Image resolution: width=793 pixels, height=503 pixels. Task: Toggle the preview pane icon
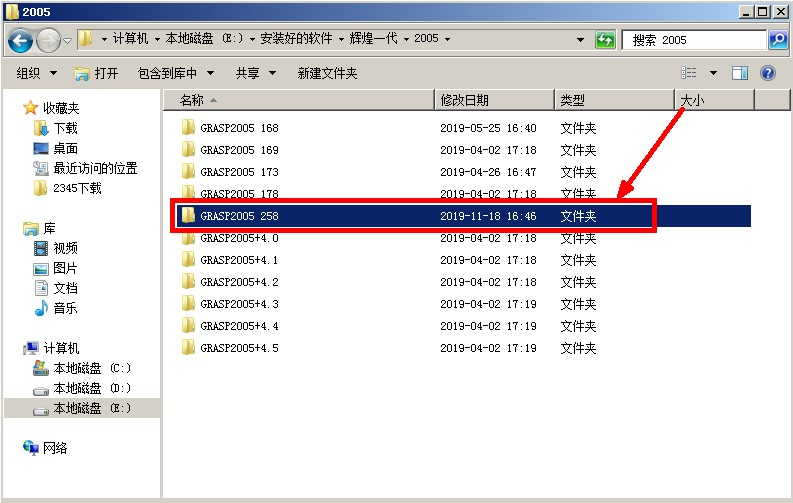740,73
